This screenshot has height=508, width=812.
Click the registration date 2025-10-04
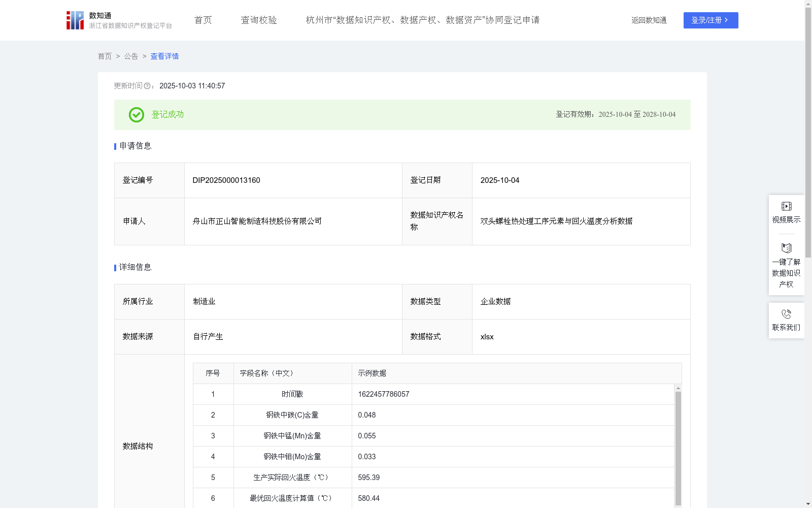500,180
